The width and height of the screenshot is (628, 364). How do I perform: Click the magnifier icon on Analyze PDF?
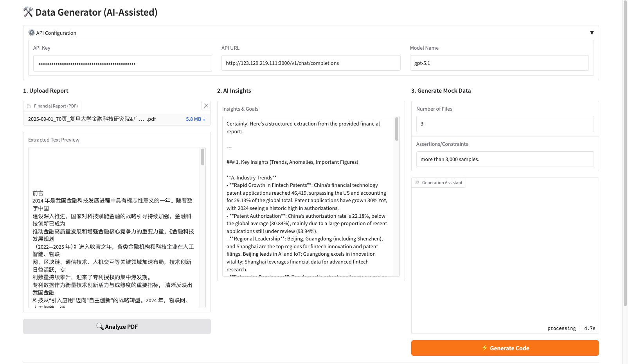click(100, 326)
